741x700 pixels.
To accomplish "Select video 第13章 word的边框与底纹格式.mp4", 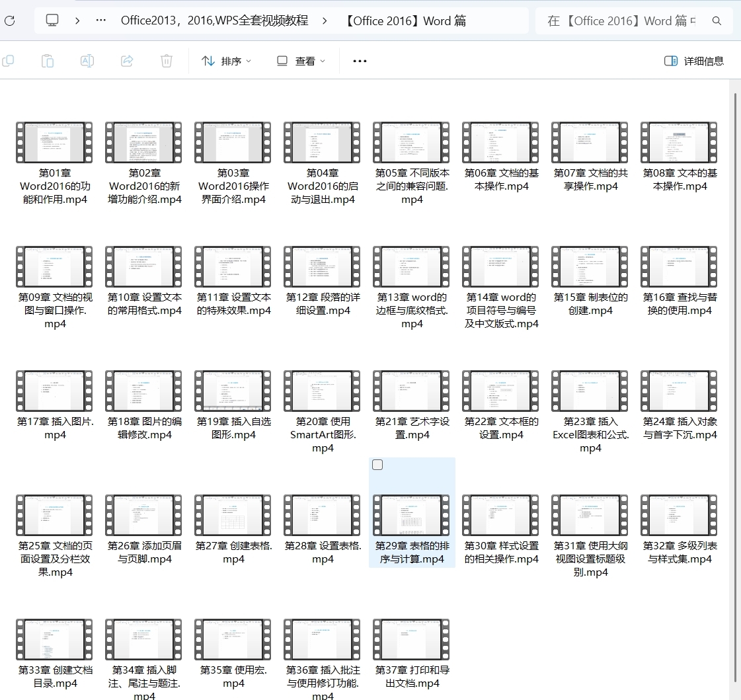I will point(412,288).
